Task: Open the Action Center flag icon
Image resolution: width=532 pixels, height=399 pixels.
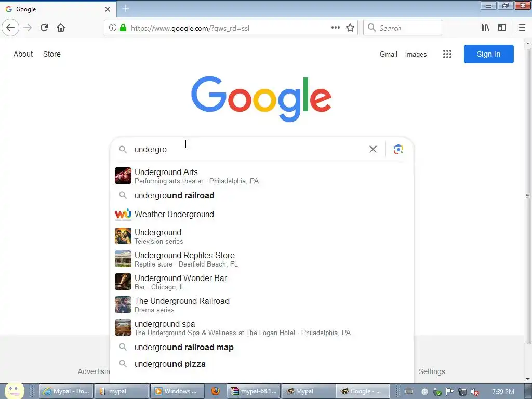Action: (449, 392)
